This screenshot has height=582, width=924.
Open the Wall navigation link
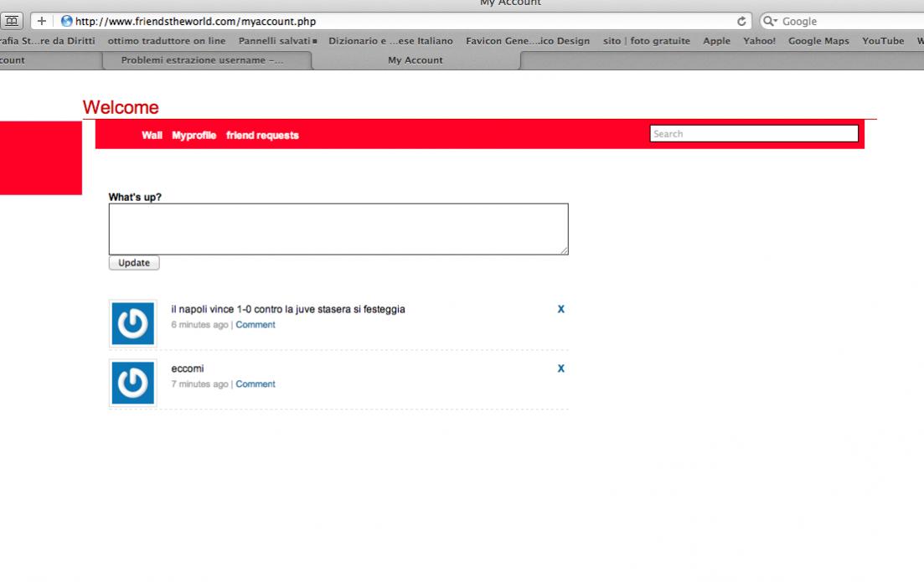tap(152, 136)
